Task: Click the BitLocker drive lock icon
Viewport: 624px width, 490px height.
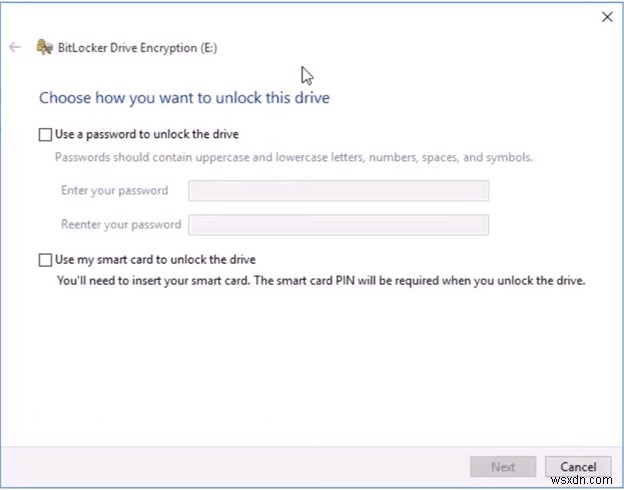Action: click(x=43, y=47)
